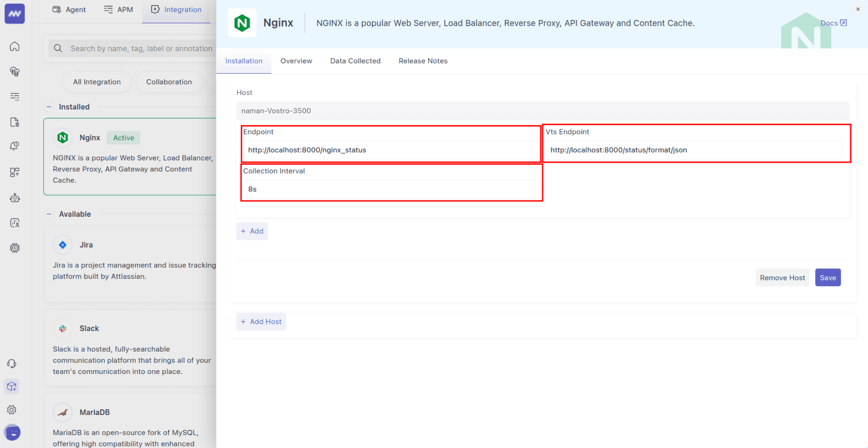Open the infrastructure monitoring sidebar icon
The image size is (868, 448).
pyautogui.click(x=15, y=71)
